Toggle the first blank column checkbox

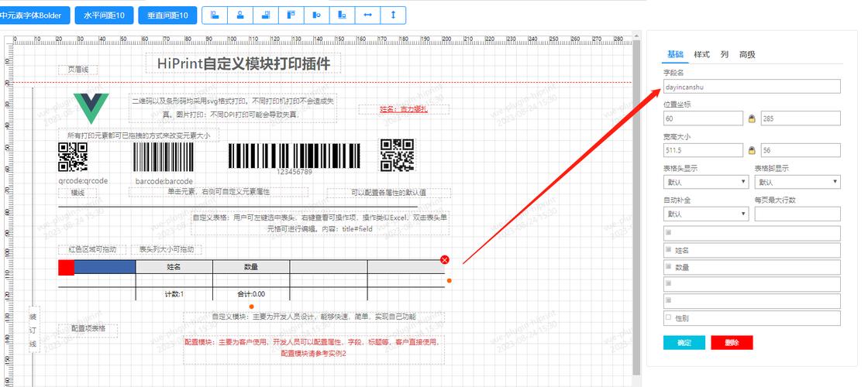[668, 232]
